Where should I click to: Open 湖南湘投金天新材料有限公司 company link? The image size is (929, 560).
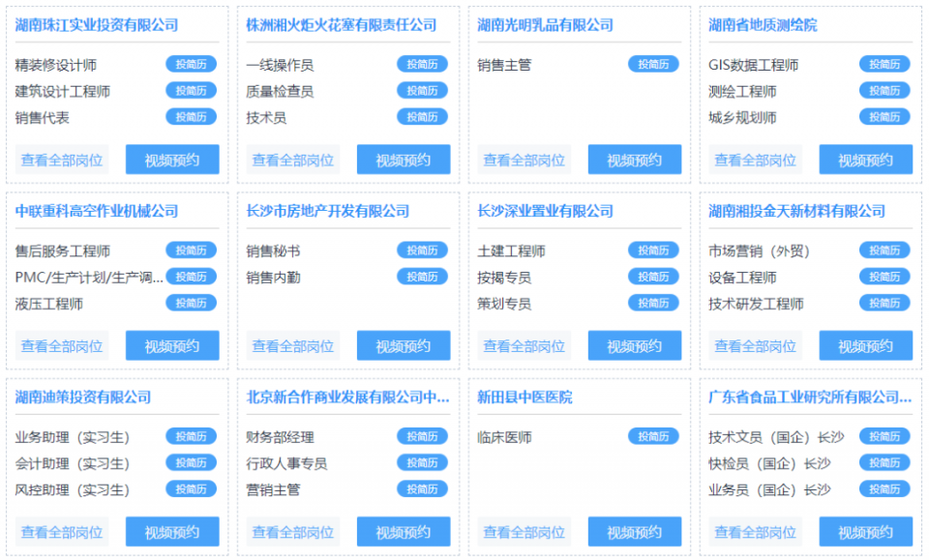[x=796, y=211]
